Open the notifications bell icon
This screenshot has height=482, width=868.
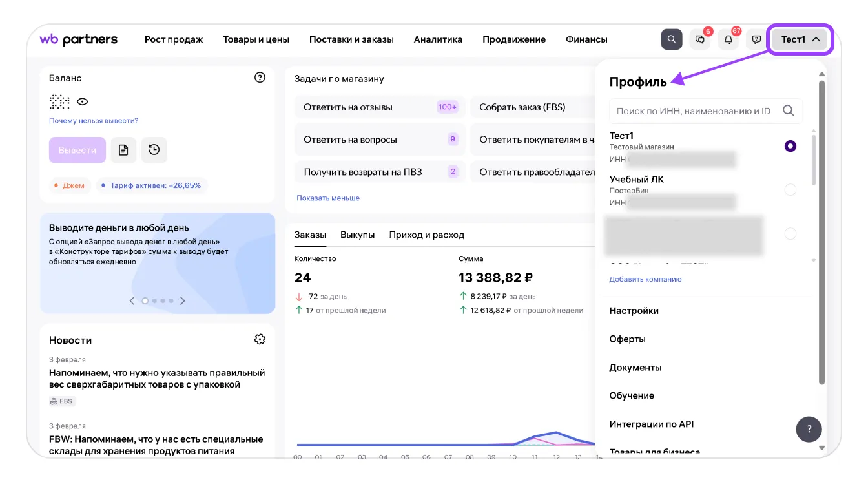(728, 39)
